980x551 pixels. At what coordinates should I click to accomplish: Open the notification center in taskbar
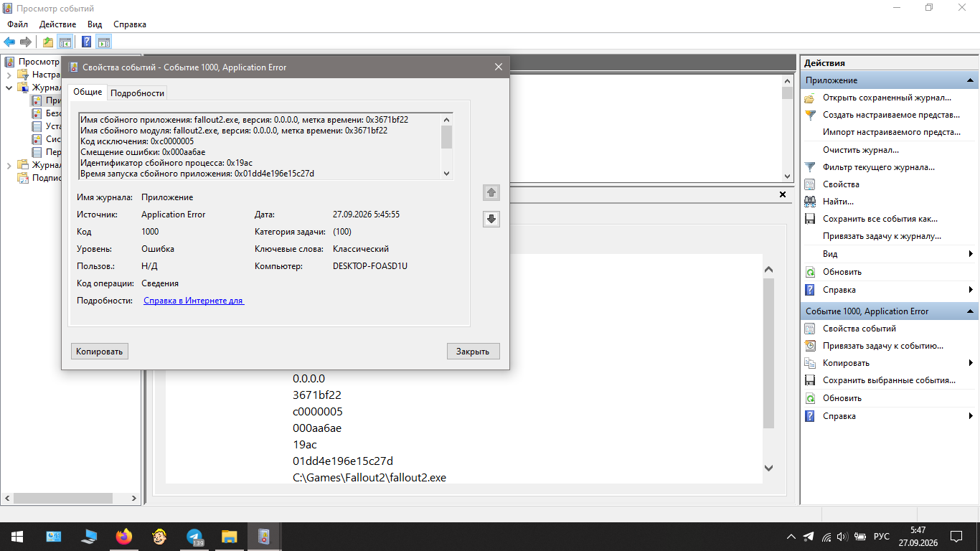pyautogui.click(x=956, y=537)
